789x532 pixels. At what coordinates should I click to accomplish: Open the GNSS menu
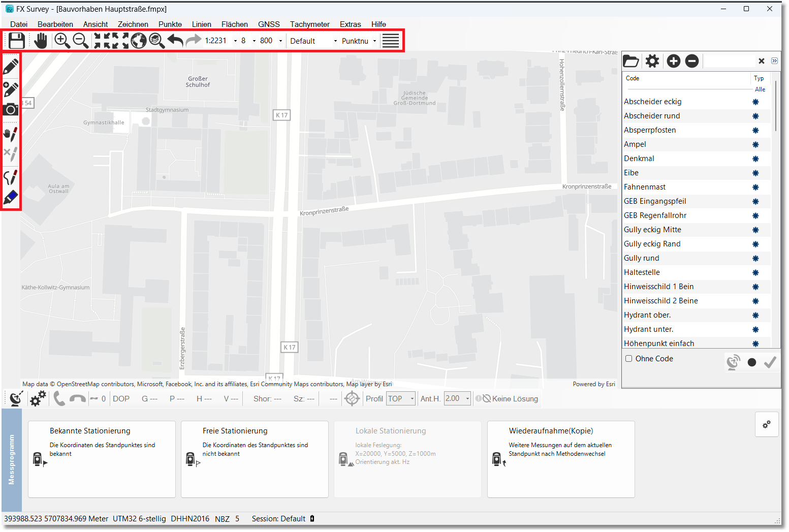click(269, 24)
